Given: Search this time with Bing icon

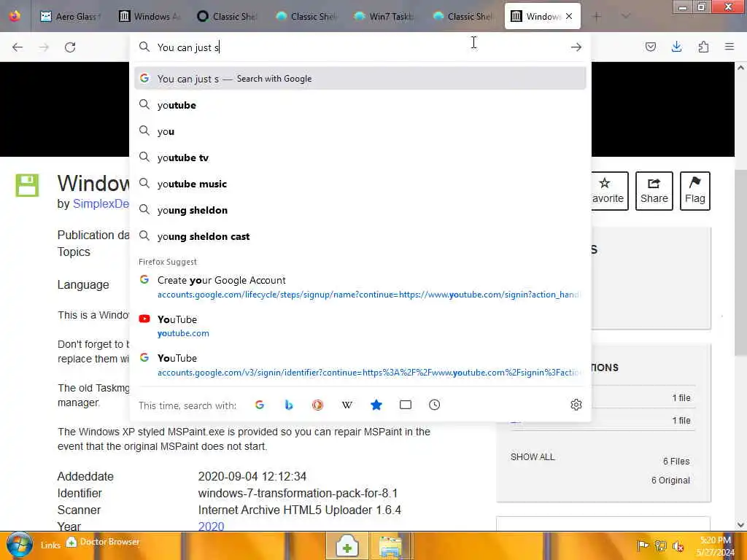Looking at the screenshot, I should [289, 405].
